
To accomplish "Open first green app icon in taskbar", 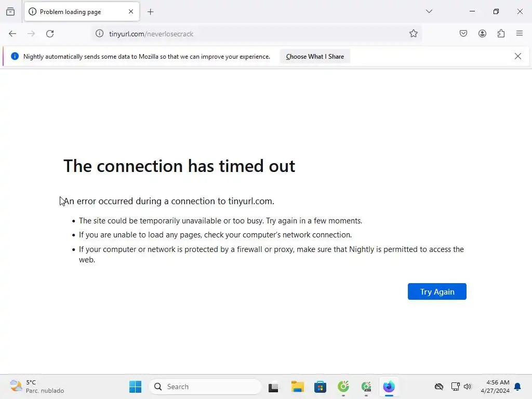I will pos(343,387).
